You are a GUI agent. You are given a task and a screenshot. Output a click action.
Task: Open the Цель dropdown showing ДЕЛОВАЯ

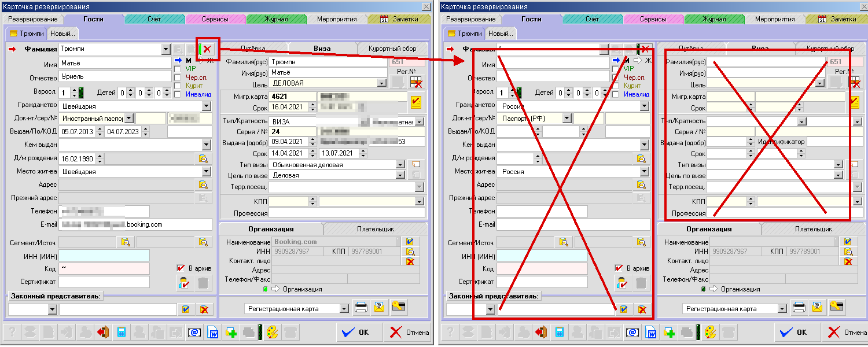pos(381,83)
